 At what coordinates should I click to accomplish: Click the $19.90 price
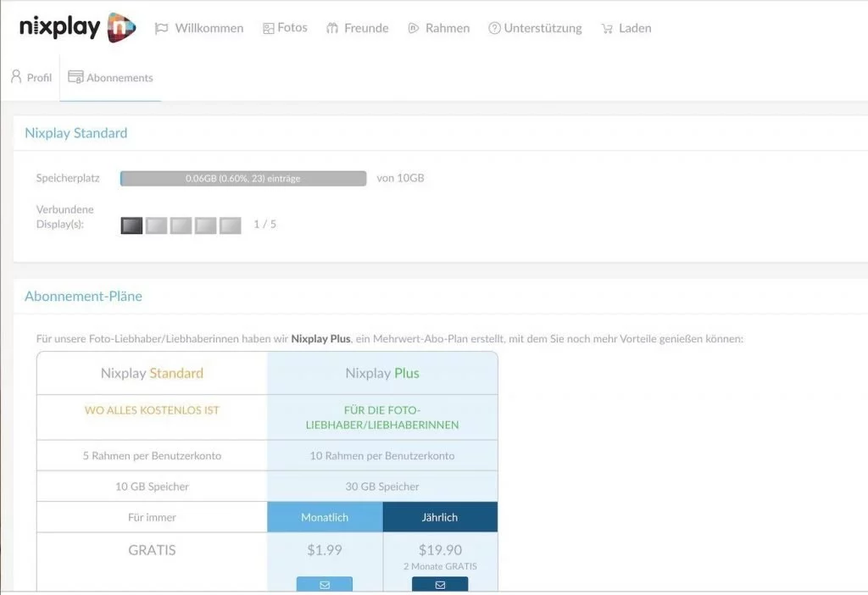(x=440, y=549)
